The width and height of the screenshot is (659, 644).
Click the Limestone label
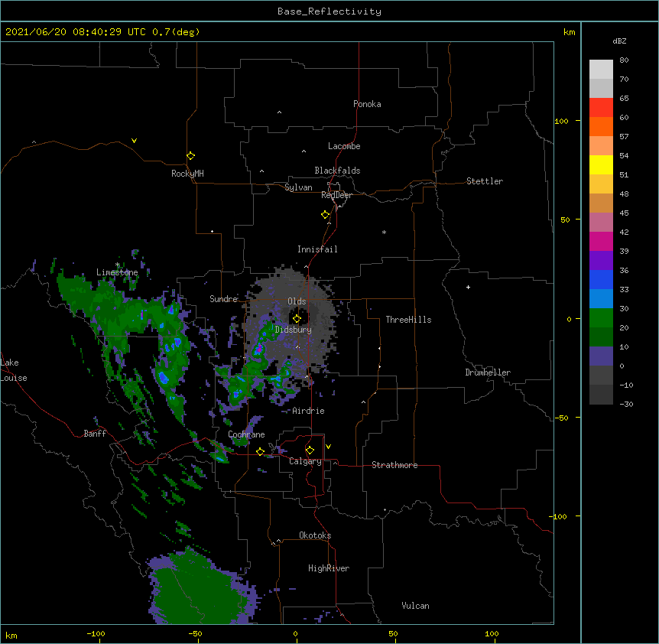tap(117, 272)
